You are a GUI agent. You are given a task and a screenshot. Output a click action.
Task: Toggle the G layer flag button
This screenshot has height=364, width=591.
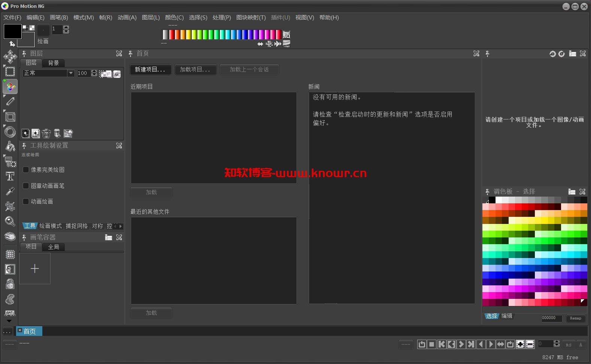[x=117, y=74]
